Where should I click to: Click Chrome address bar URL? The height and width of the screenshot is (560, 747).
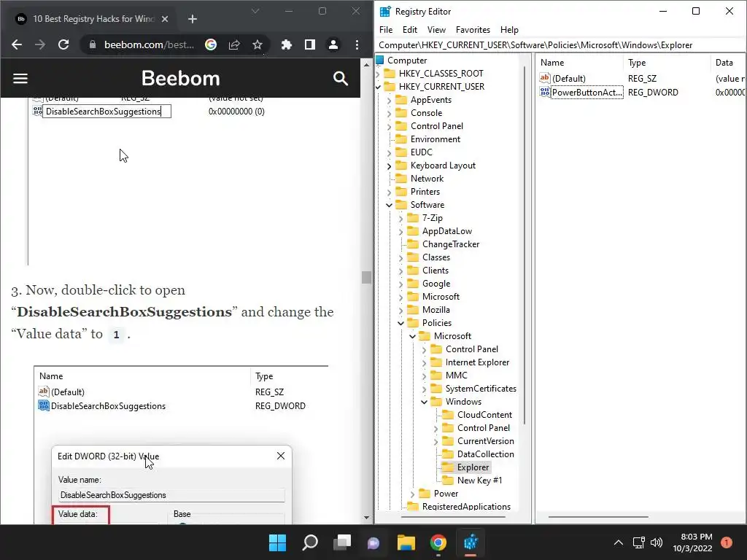coord(149,44)
